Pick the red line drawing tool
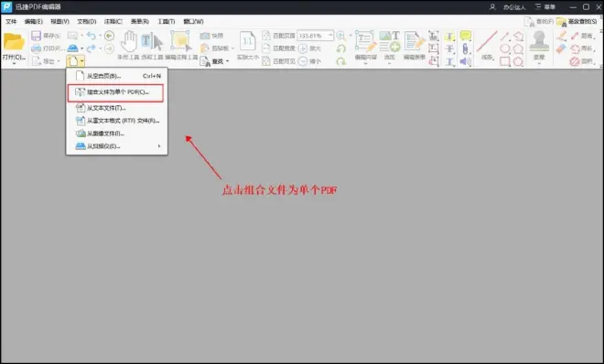This screenshot has height=364, width=604. click(487, 41)
